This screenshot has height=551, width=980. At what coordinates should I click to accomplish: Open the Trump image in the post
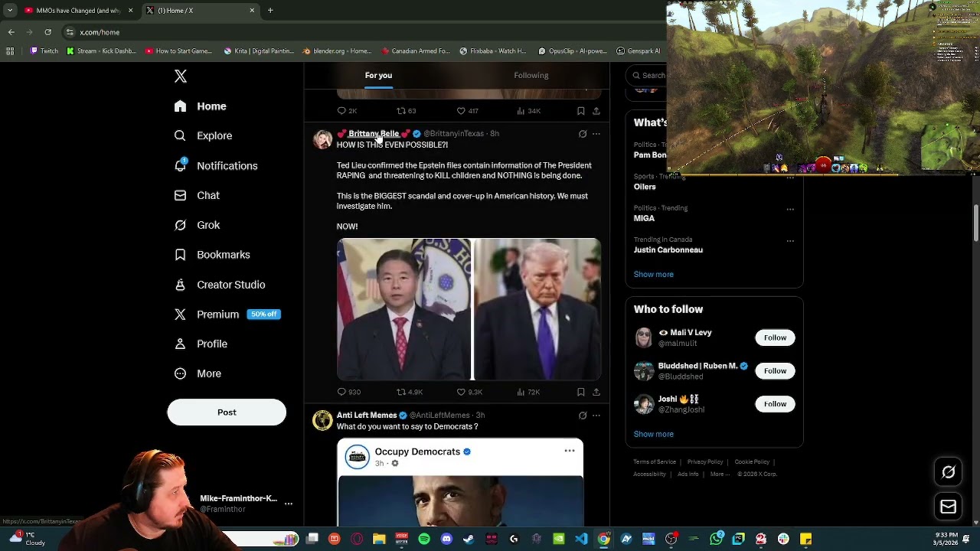(537, 309)
